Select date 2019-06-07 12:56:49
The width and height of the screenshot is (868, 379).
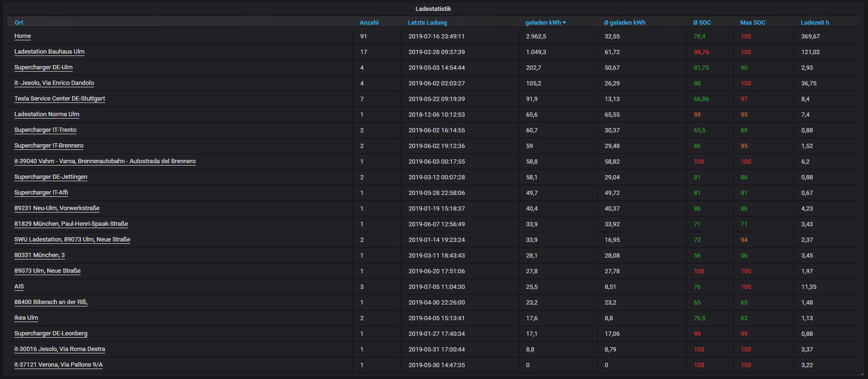coord(436,224)
